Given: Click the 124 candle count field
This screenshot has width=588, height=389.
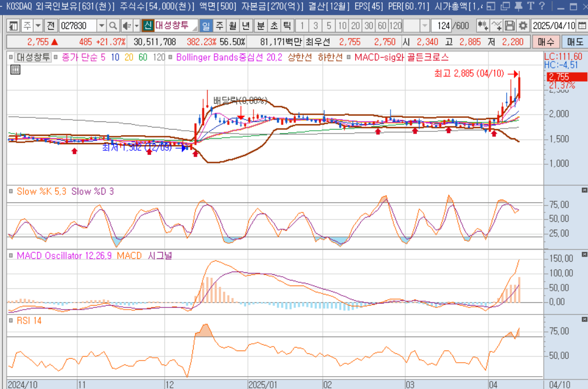Looking at the screenshot, I should coord(441,26).
